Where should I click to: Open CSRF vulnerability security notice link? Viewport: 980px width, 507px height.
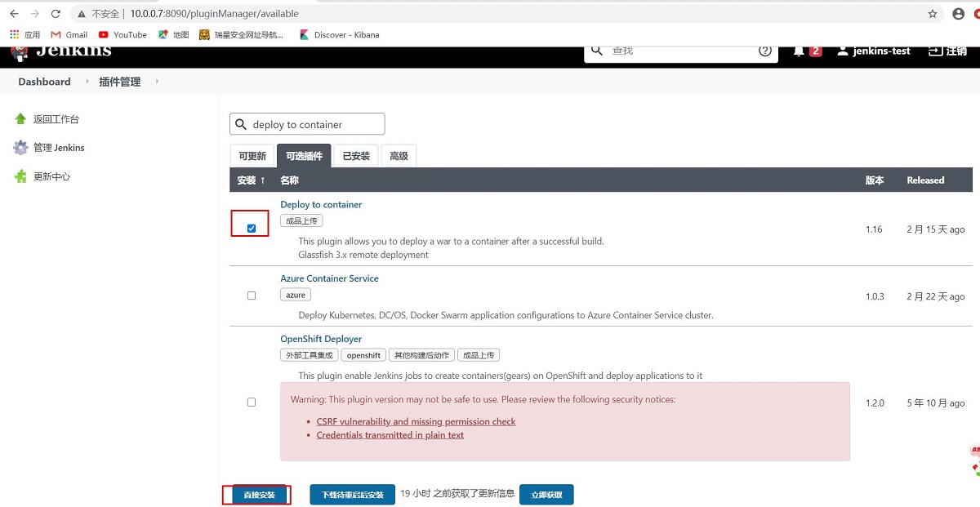point(416,422)
